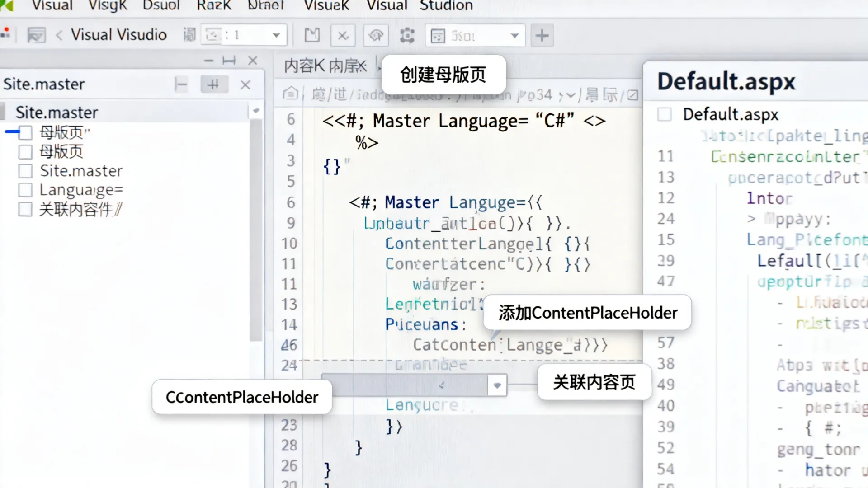Open the Visgk menu
Screen dimensions: 868x488
108,5
